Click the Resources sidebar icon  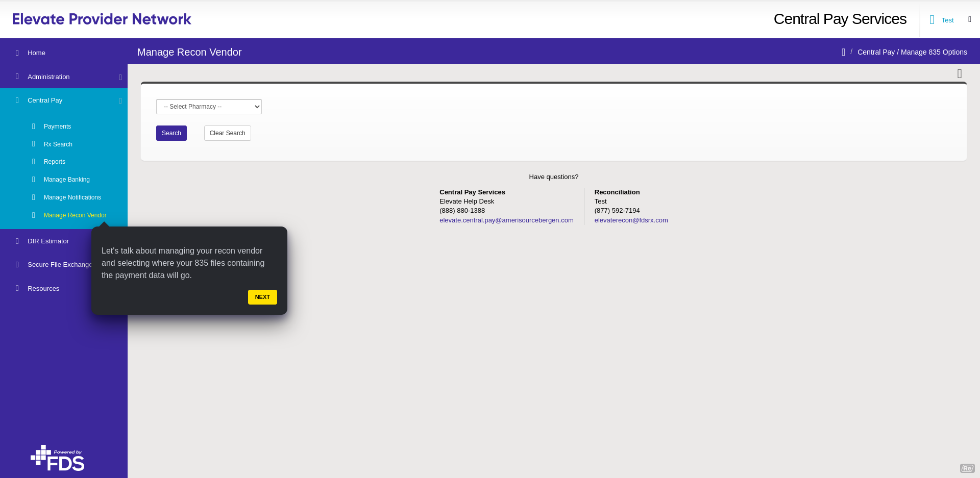[x=17, y=288]
